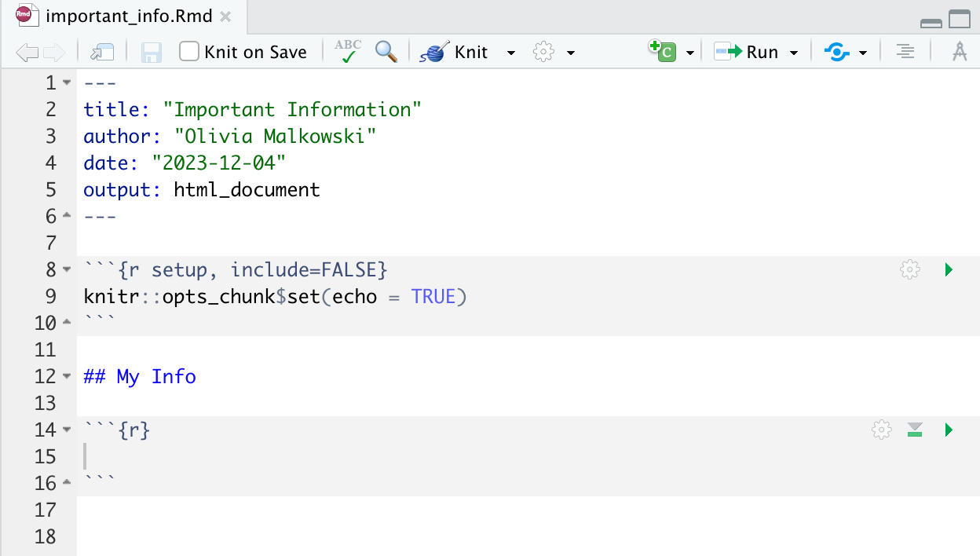
Task: Insert a new code chunk
Action: click(662, 52)
